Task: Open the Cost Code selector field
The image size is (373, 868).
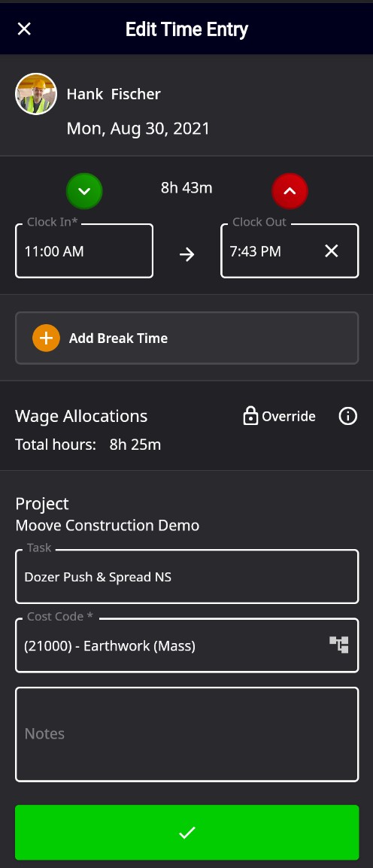Action: (187, 645)
